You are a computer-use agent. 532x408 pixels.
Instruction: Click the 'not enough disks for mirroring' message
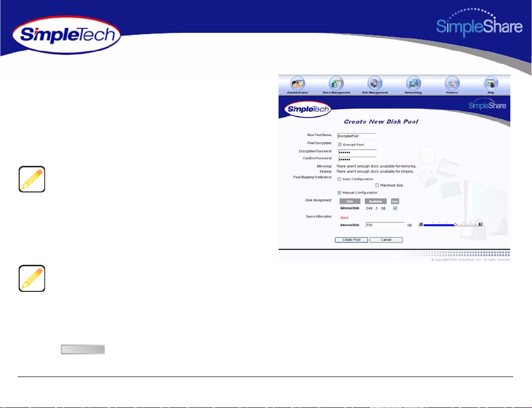376,166
